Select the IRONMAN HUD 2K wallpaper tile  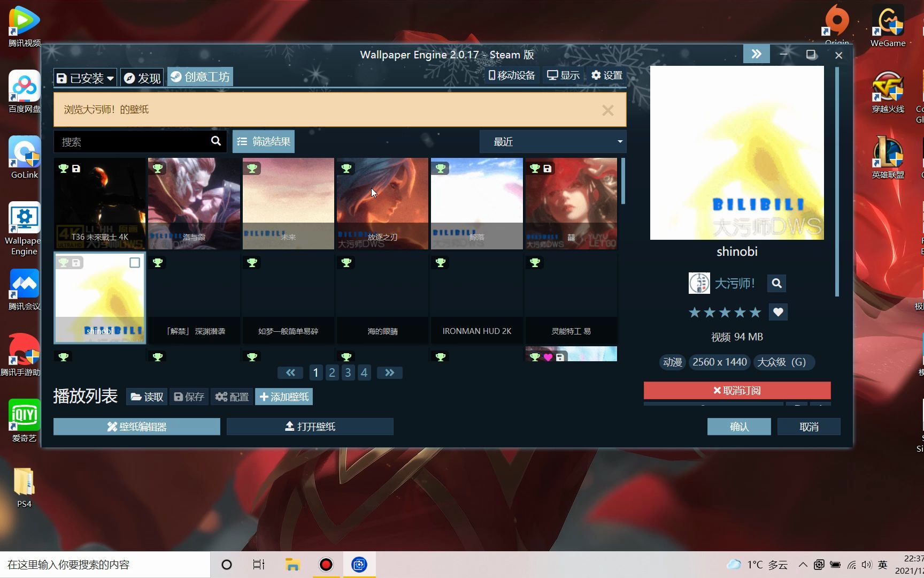coord(477,298)
